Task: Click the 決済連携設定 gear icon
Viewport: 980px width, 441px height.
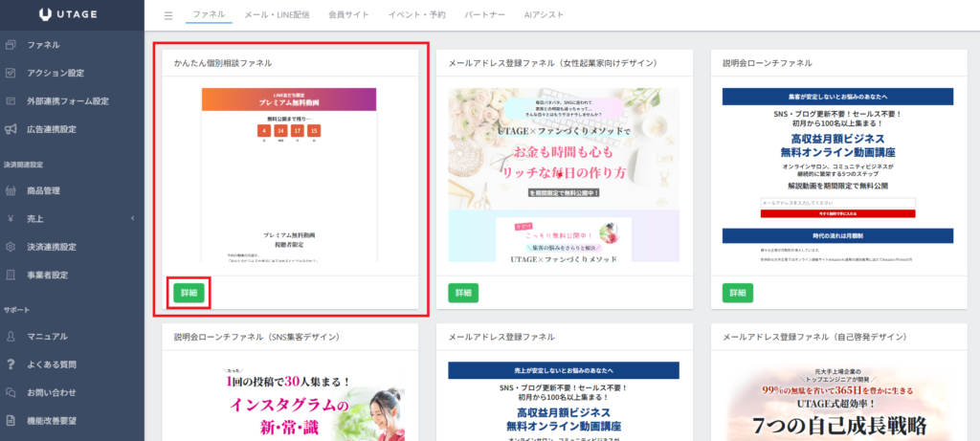Action: tap(11, 247)
